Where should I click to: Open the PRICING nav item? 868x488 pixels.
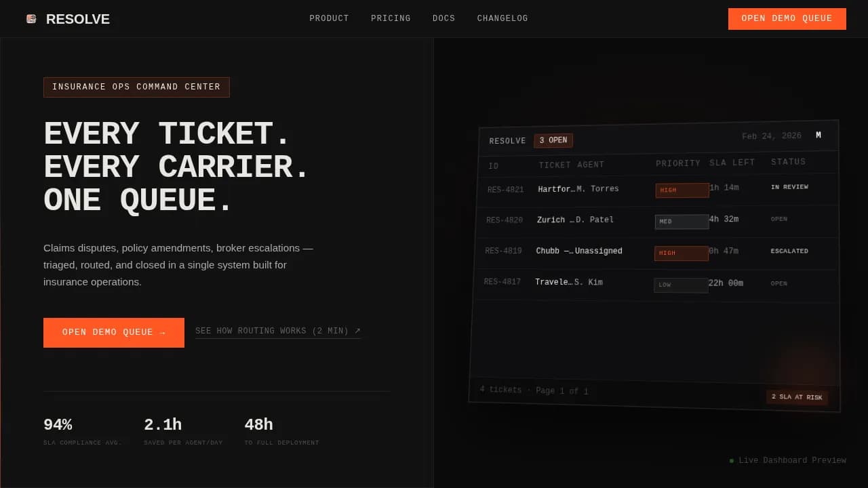pos(391,19)
